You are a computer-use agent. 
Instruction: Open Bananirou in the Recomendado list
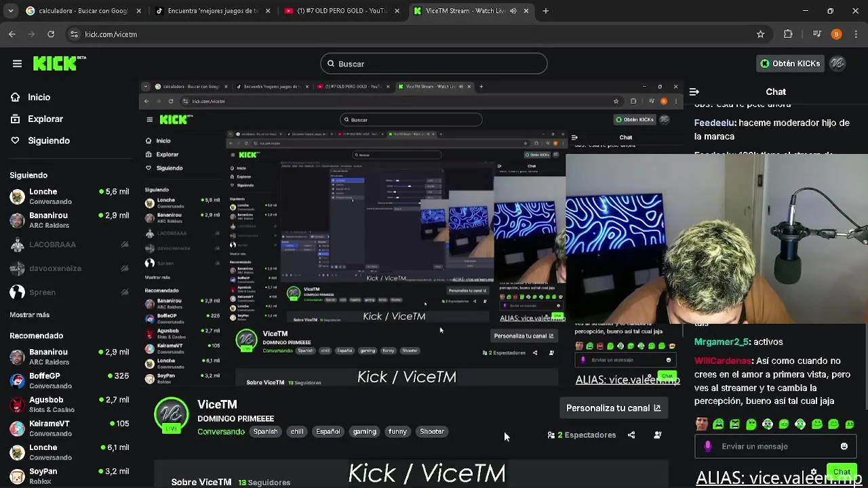coord(69,357)
